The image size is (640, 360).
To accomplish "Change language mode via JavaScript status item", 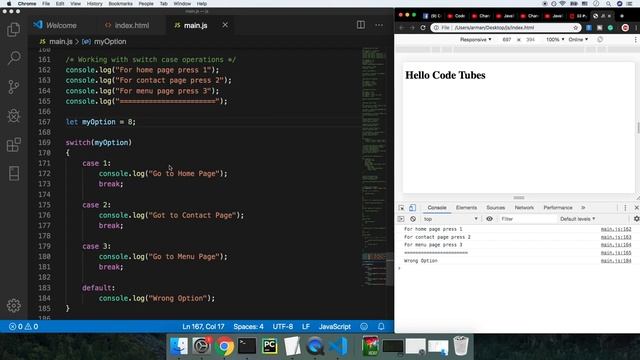I will point(335,327).
